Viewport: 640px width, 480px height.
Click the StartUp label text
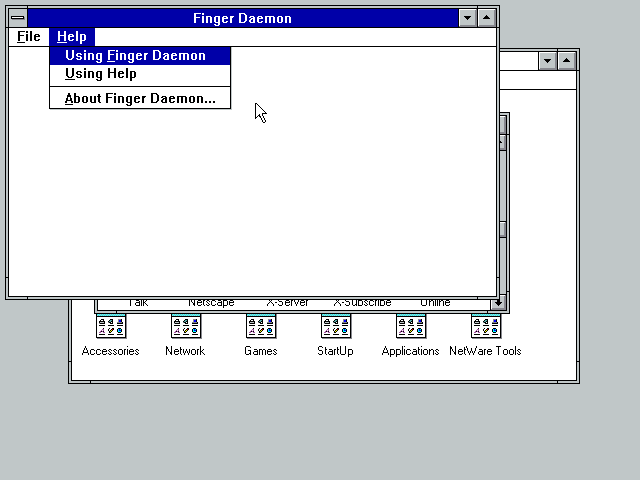(336, 351)
